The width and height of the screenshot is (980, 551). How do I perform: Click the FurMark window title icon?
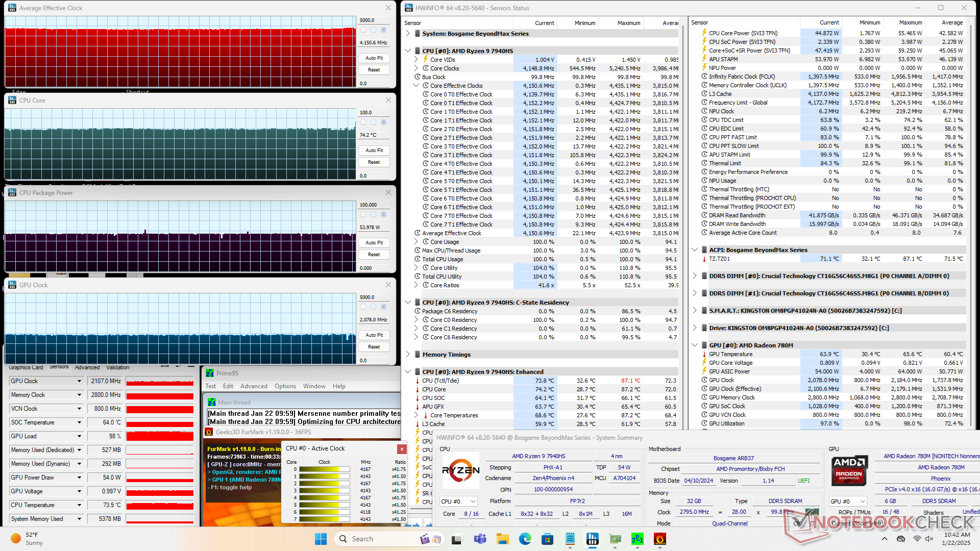click(x=209, y=432)
